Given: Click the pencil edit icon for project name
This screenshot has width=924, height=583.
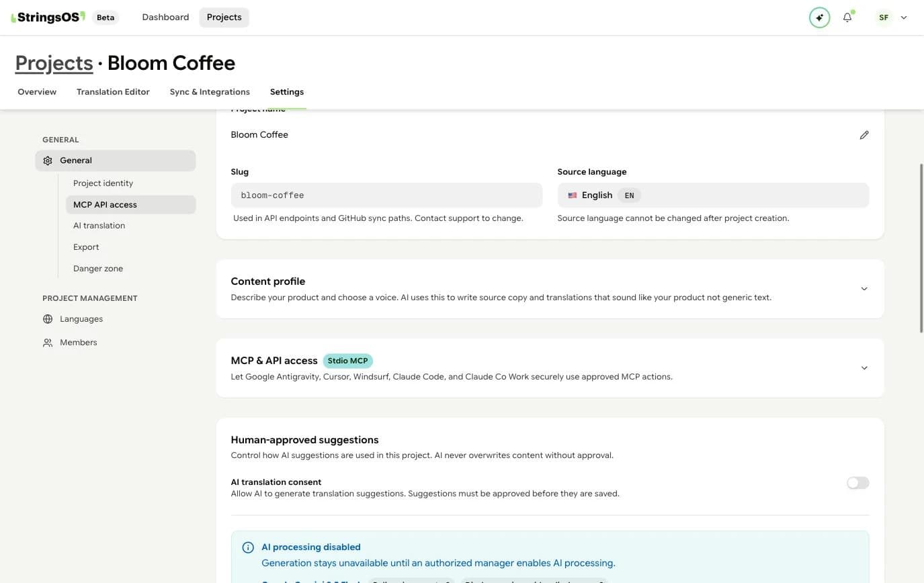Looking at the screenshot, I should click(x=864, y=135).
